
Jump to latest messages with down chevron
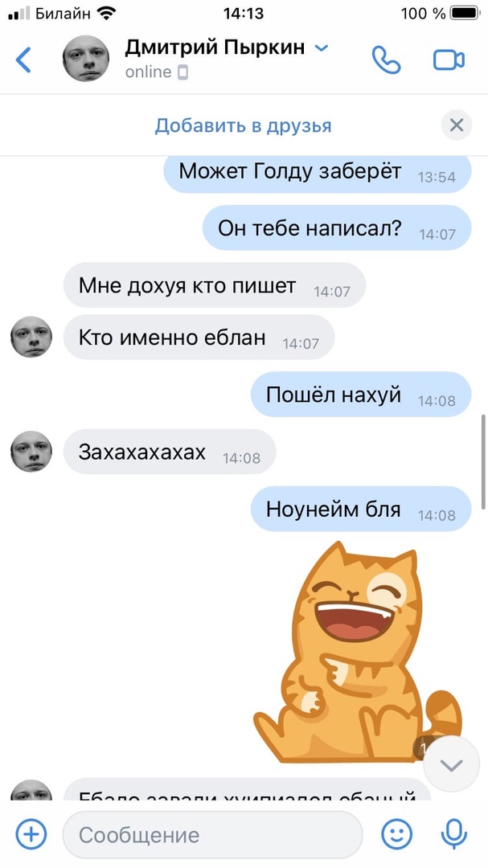[452, 764]
